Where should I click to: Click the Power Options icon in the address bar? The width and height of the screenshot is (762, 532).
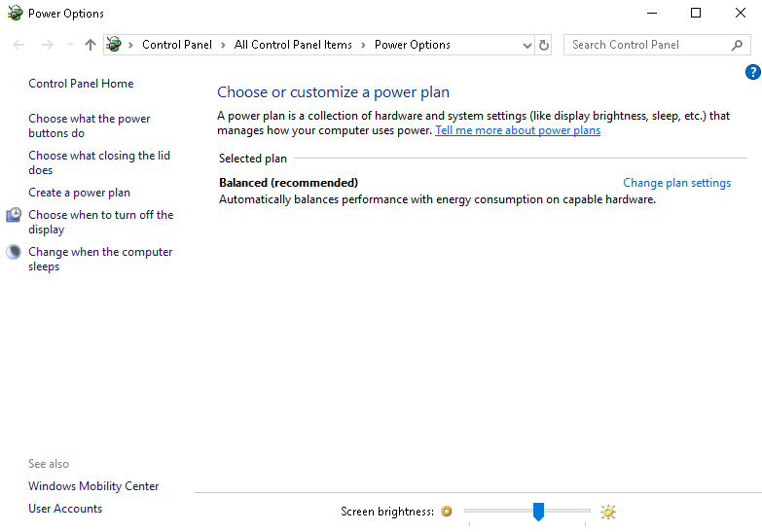(x=114, y=45)
